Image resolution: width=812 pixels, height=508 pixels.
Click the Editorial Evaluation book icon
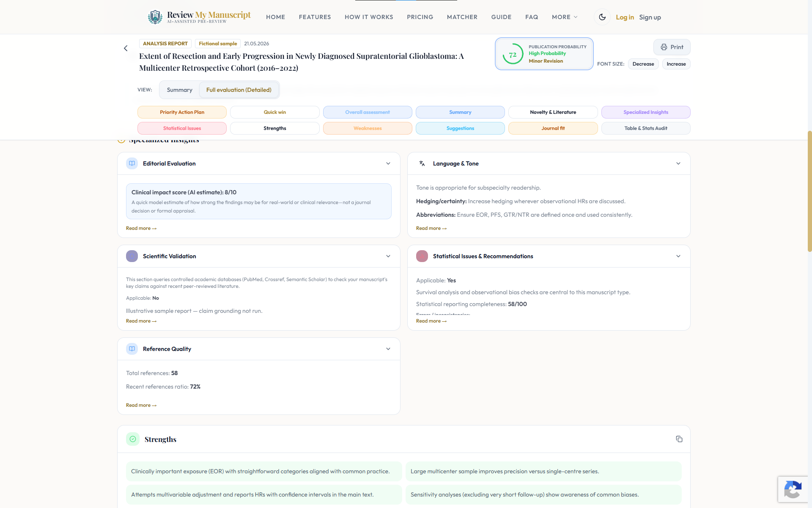(x=132, y=163)
